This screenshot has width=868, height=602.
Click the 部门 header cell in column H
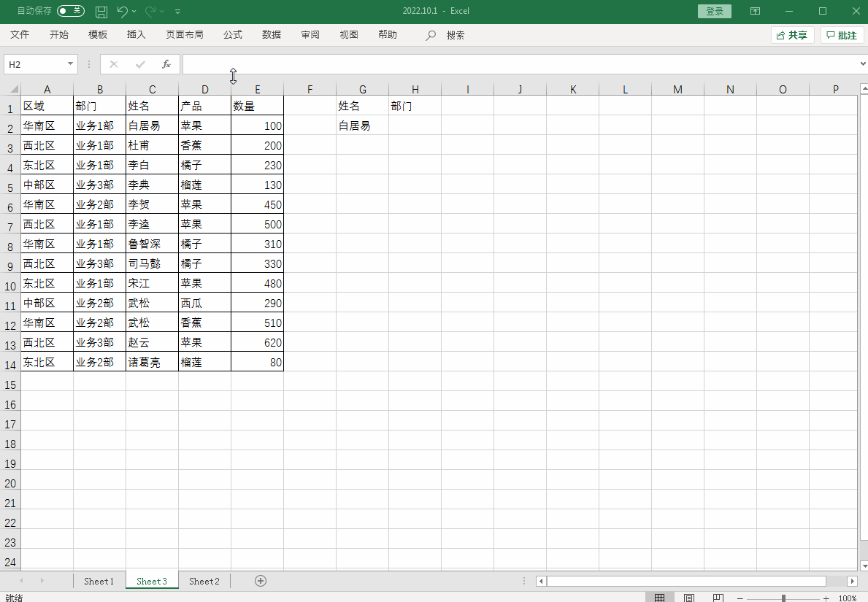415,106
